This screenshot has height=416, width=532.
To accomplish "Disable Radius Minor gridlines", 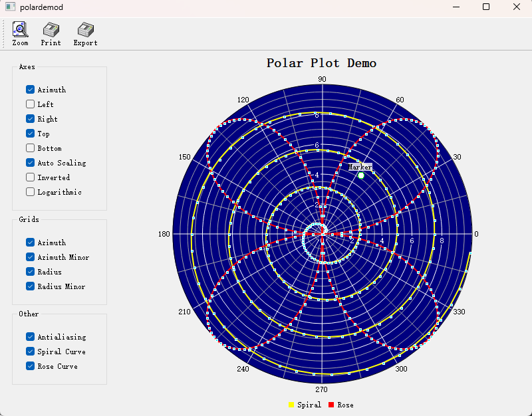I will 30,286.
